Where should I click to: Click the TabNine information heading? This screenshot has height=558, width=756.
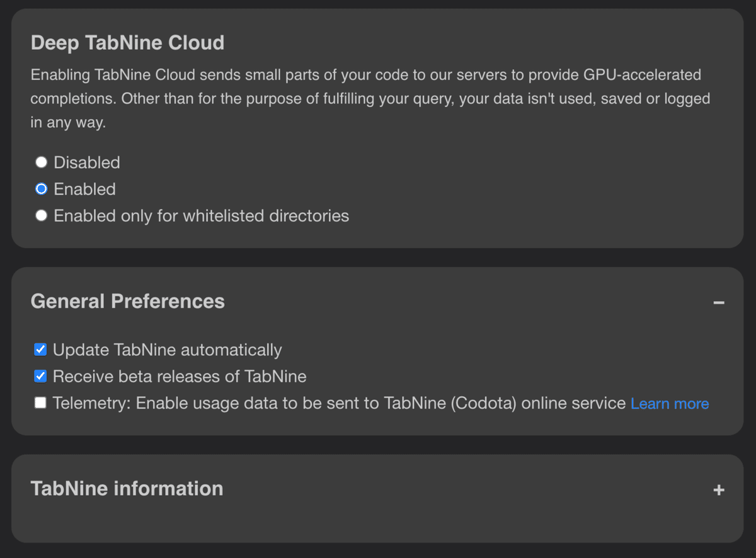127,488
